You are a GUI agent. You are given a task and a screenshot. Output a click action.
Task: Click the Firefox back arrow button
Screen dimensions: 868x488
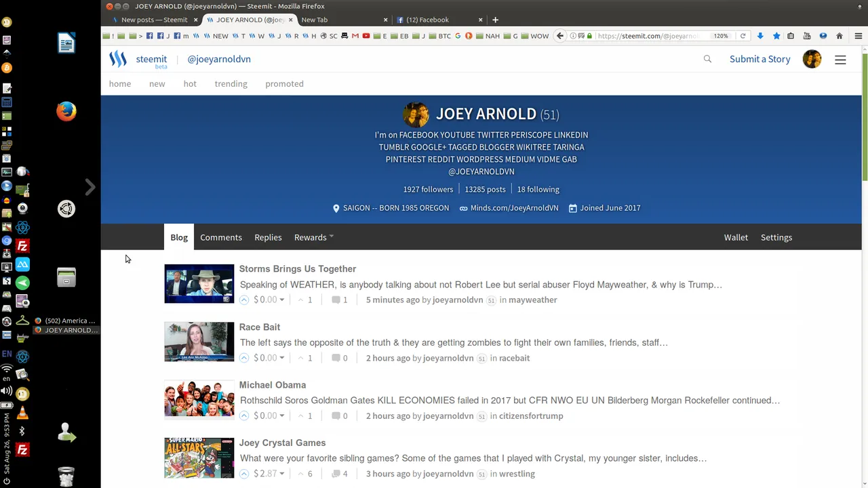pyautogui.click(x=560, y=36)
